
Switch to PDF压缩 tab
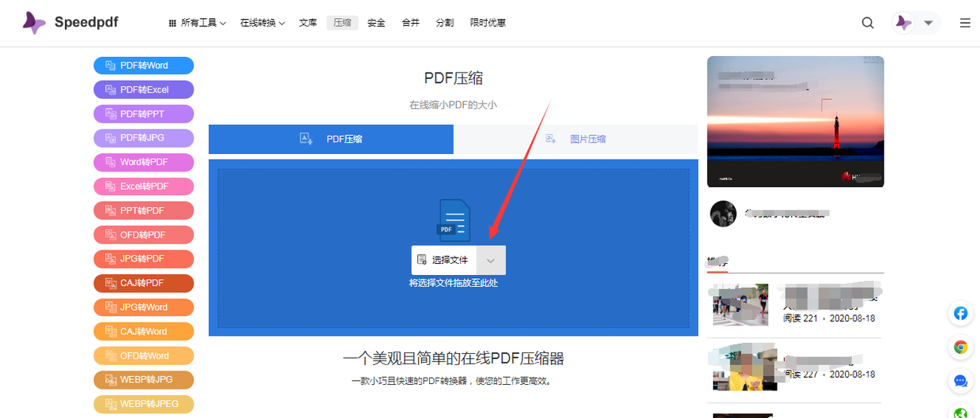click(x=331, y=139)
